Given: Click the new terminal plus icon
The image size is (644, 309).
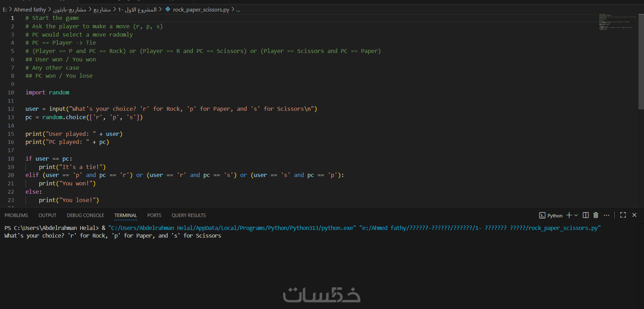Looking at the screenshot, I should (x=569, y=215).
